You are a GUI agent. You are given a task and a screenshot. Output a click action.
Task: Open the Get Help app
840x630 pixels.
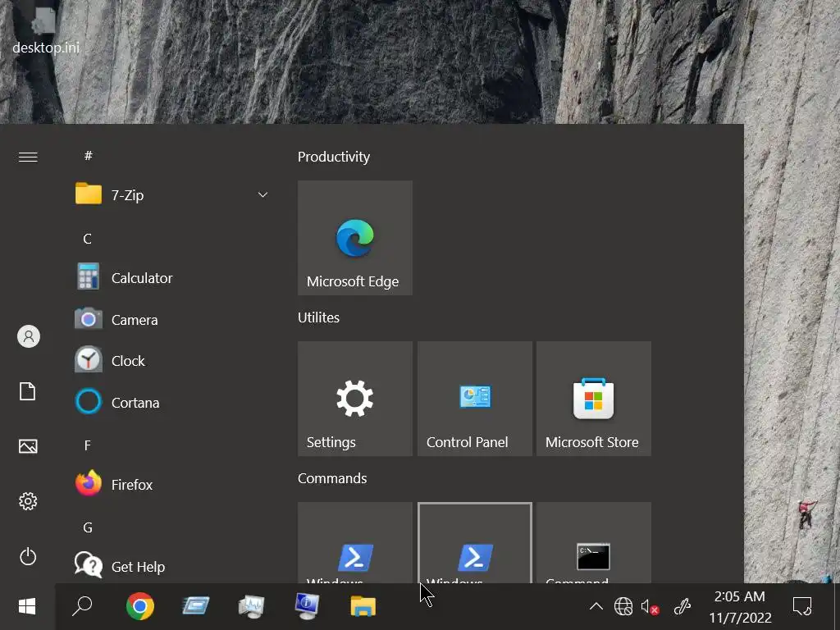coord(171,566)
